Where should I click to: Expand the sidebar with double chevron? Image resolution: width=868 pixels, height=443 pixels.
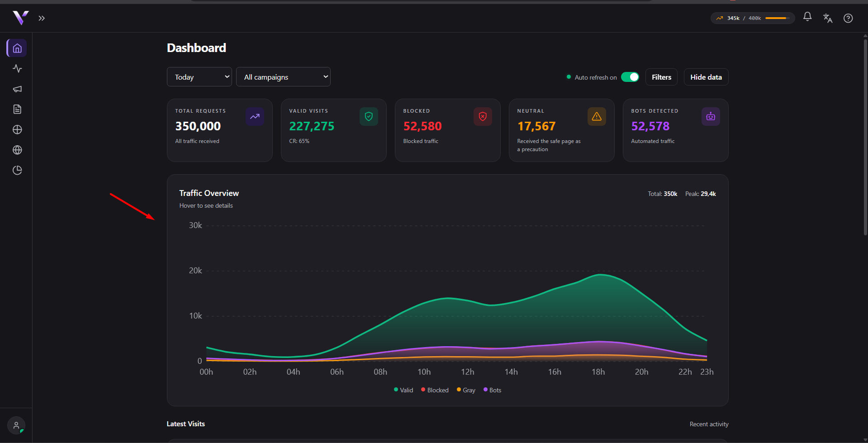[x=42, y=18]
